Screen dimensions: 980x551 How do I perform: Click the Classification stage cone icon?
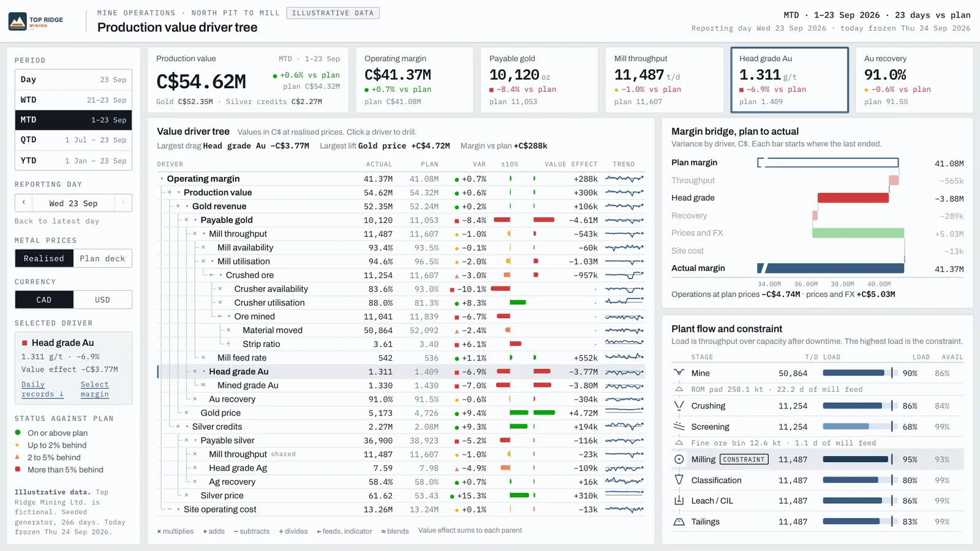(x=679, y=480)
